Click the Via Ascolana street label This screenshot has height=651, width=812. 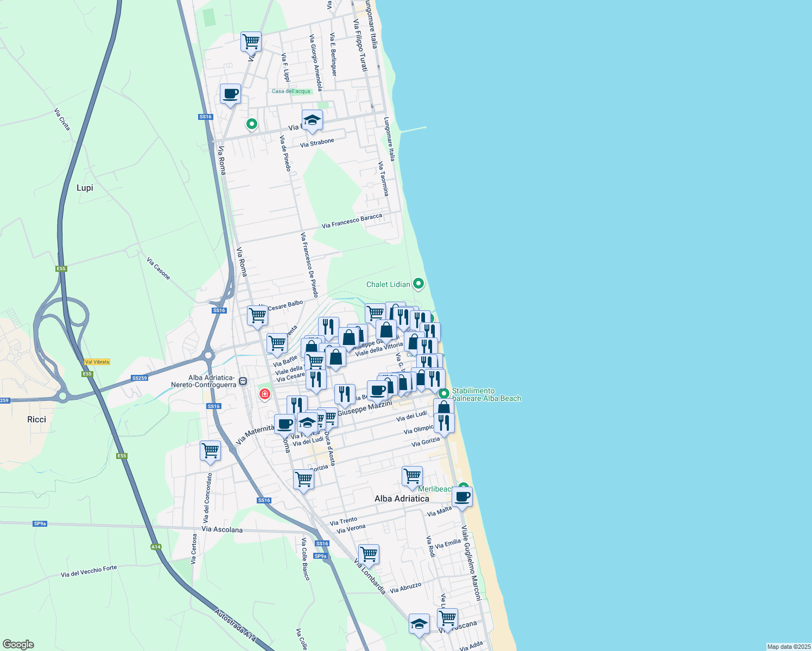click(222, 529)
